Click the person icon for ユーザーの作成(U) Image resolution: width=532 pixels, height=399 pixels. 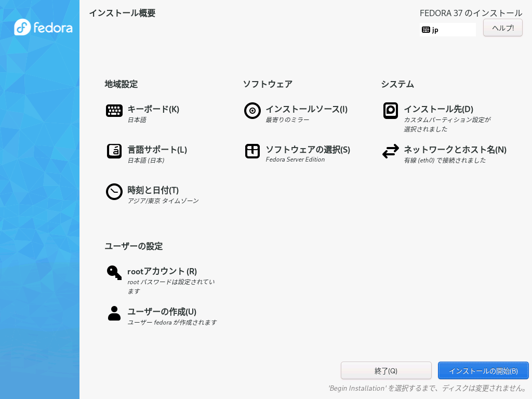(x=114, y=313)
